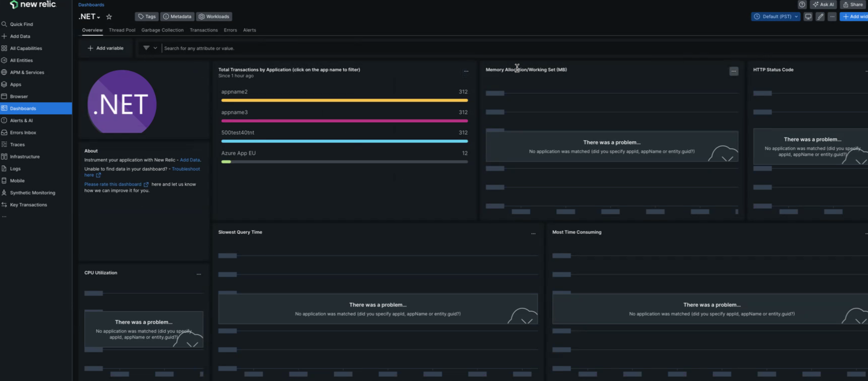The height and width of the screenshot is (381, 868).
Task: Enter TV mode via monitor icon
Action: pos(808,17)
